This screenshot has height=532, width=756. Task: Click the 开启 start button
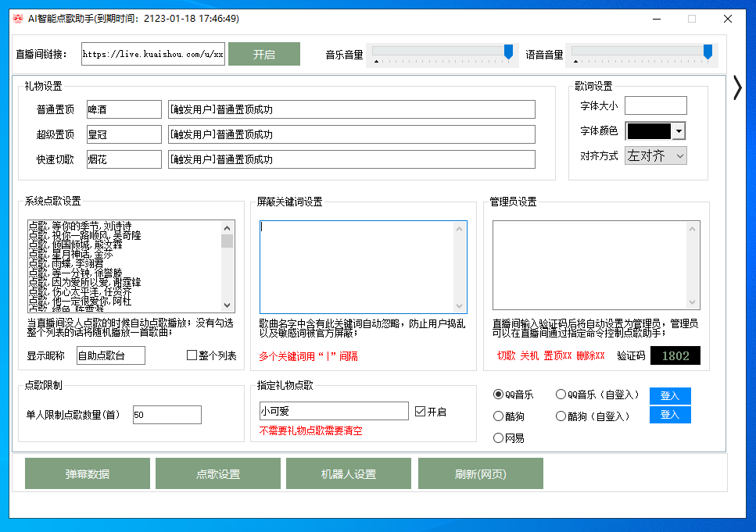click(264, 55)
